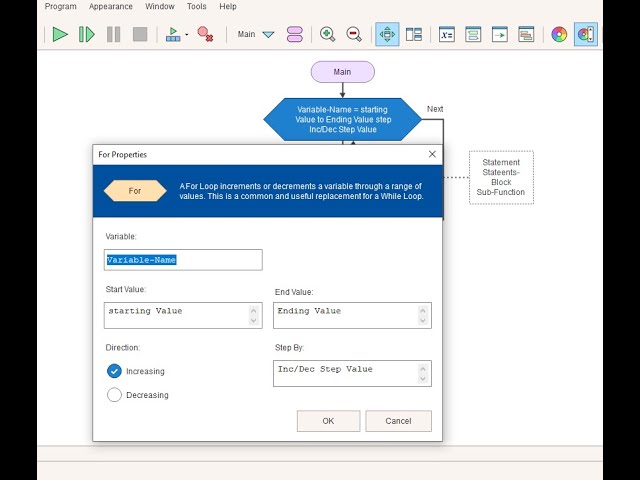This screenshot has height=480, width=640.
Task: Expand the Main function dropdown
Action: click(268, 34)
